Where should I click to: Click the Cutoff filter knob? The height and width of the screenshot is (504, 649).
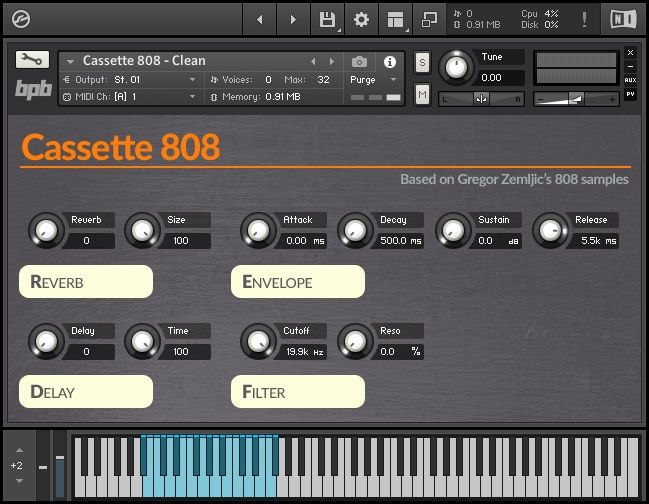pyautogui.click(x=257, y=341)
